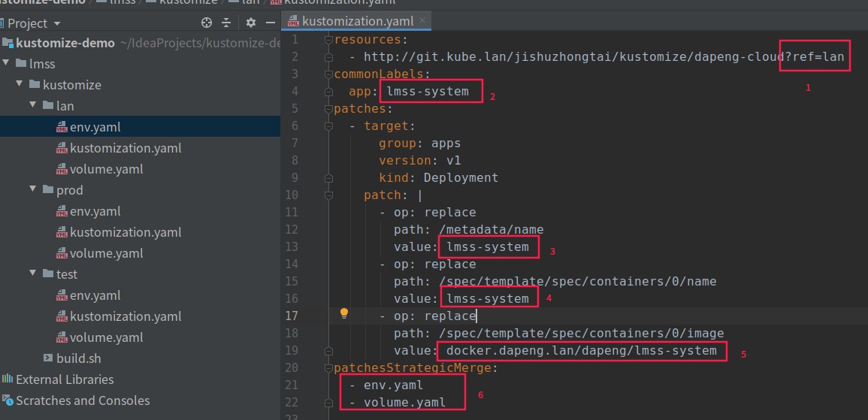Viewport: 868px width, 420px height.
Task: Click the locate/scroll-from-source target icon
Action: pyautogui.click(x=207, y=23)
